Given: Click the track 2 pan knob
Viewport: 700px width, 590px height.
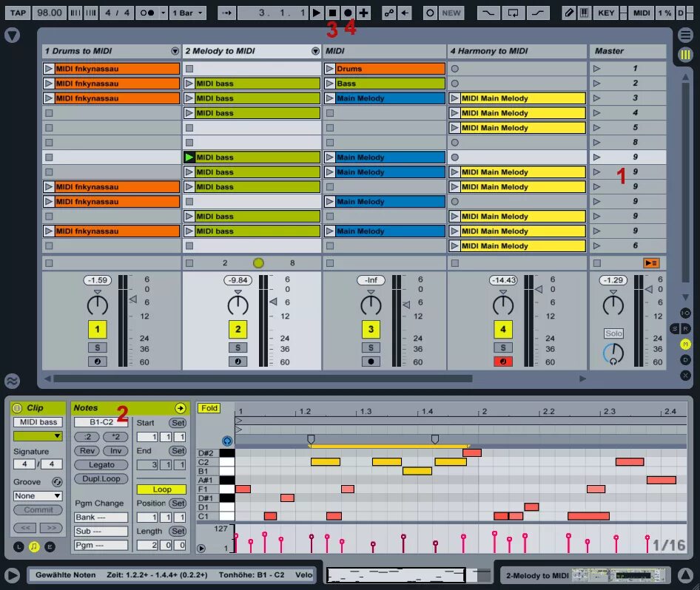Looking at the screenshot, I should pyautogui.click(x=238, y=305).
